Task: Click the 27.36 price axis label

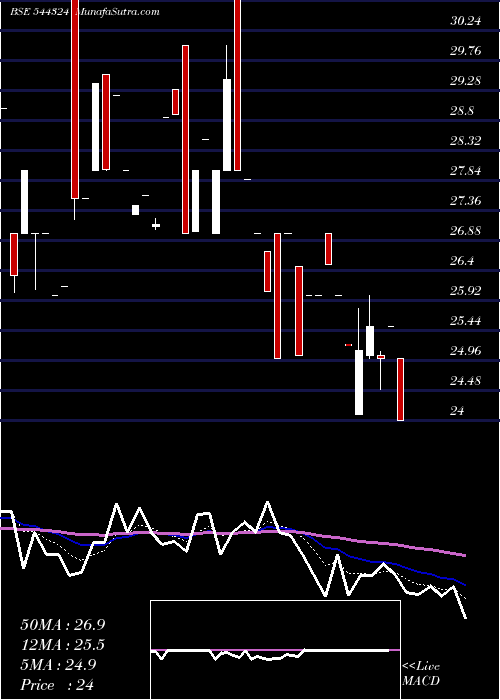Action: [465, 200]
